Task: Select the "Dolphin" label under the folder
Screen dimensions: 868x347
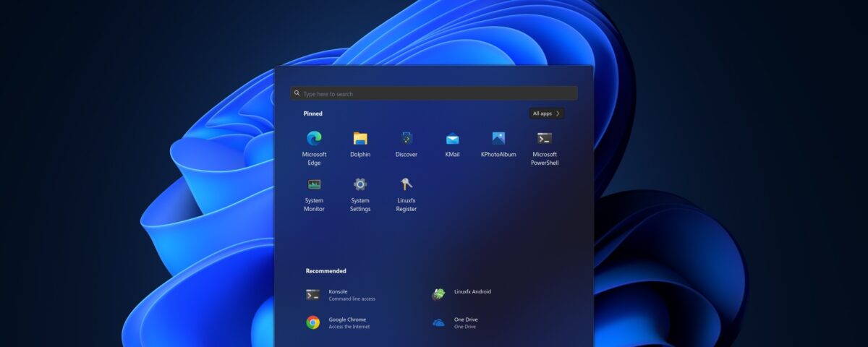Action: coord(360,154)
